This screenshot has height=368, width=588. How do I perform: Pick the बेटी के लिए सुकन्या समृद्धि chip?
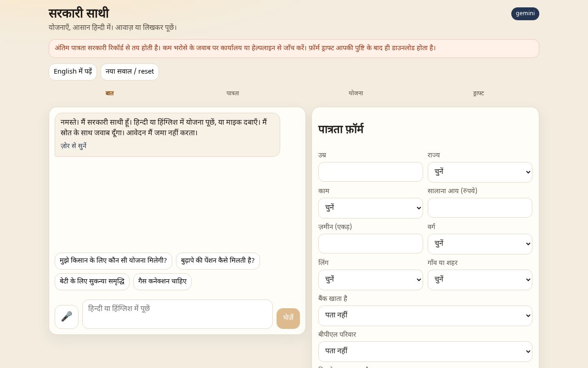(92, 282)
